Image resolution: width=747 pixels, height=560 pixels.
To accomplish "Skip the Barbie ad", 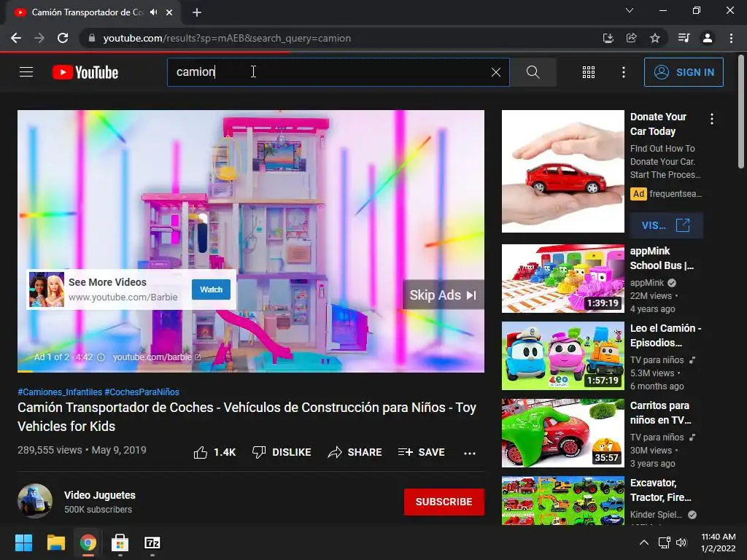I will point(443,295).
